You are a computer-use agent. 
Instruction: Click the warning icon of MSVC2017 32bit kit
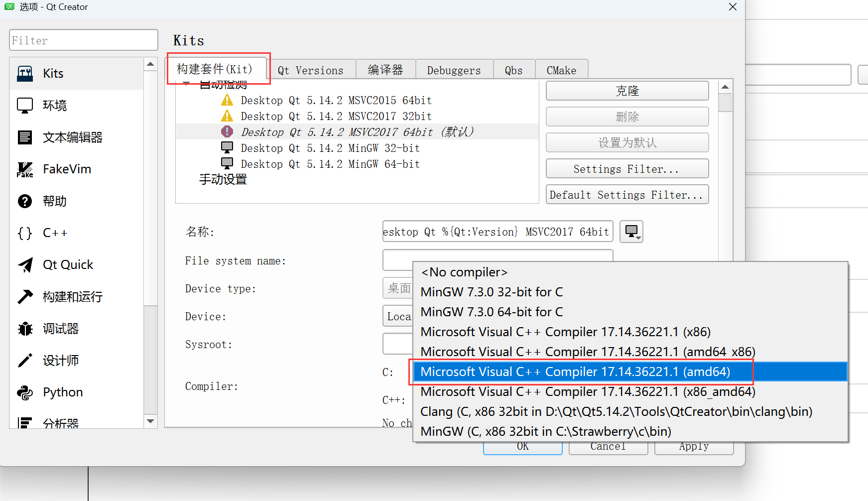click(227, 116)
